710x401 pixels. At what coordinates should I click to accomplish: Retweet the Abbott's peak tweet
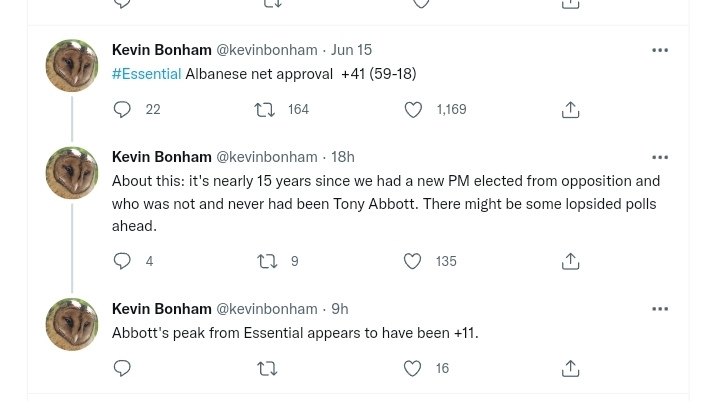click(x=266, y=369)
